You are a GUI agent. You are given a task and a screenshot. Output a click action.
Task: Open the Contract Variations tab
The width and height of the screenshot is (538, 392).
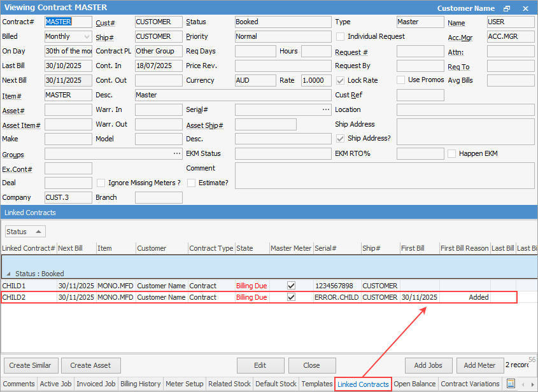tap(470, 384)
